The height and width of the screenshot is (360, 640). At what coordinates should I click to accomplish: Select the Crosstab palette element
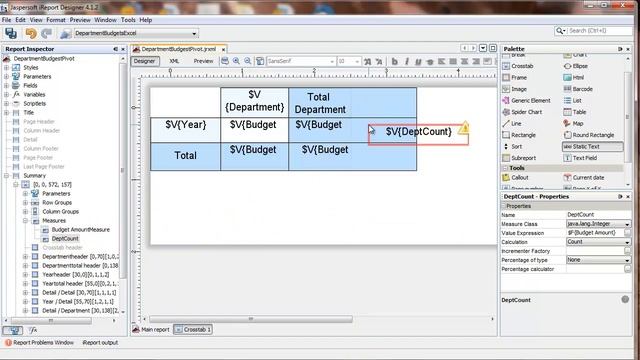(x=518, y=66)
